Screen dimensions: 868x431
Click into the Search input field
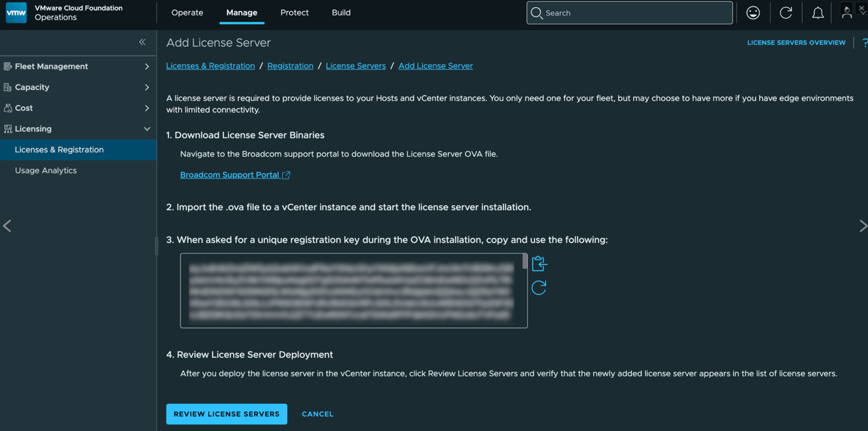coord(630,13)
